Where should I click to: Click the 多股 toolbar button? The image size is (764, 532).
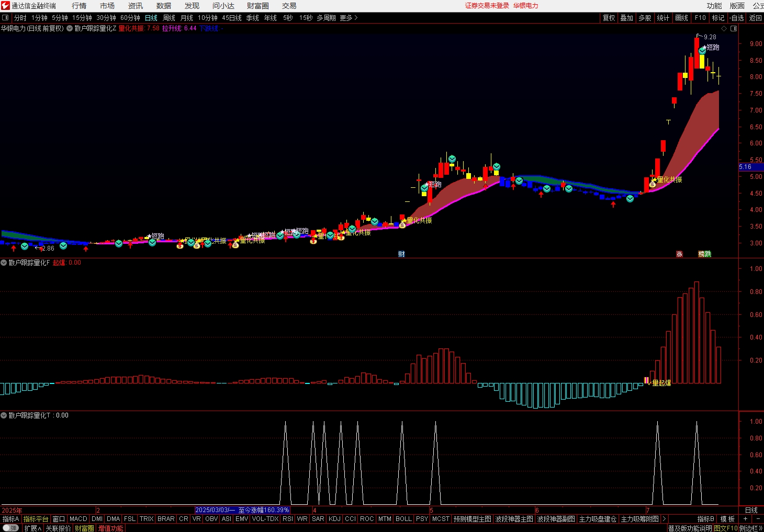(x=645, y=18)
